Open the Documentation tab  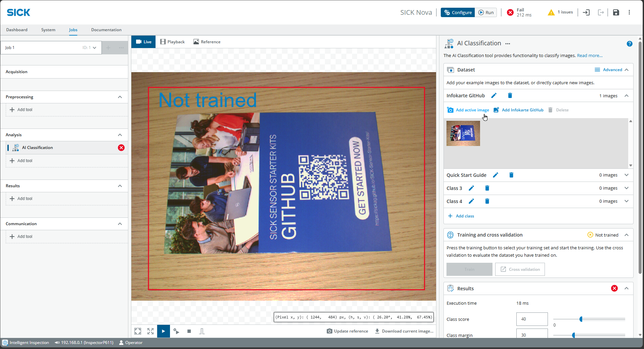[x=106, y=30]
